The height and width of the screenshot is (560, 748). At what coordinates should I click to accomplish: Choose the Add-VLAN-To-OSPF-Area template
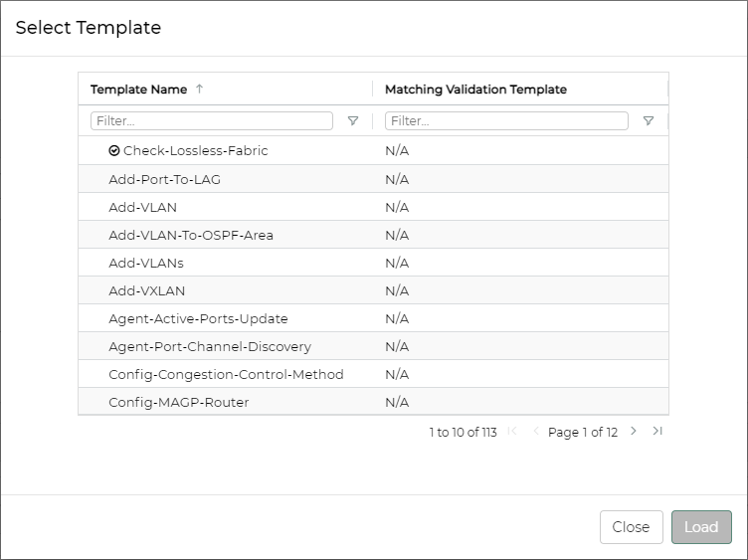(191, 235)
